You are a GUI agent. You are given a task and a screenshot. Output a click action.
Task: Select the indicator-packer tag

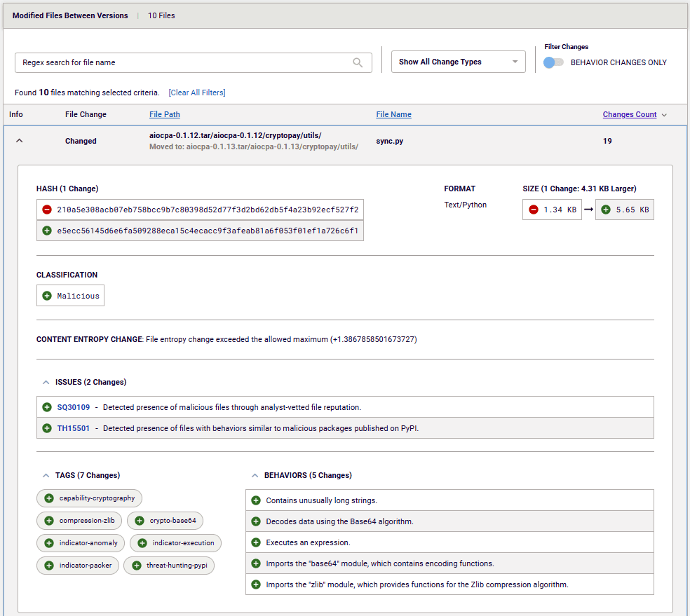77,566
